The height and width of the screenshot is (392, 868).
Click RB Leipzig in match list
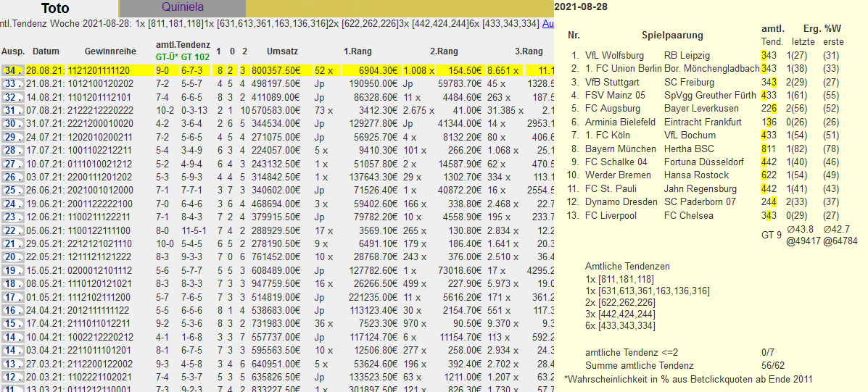coord(687,56)
